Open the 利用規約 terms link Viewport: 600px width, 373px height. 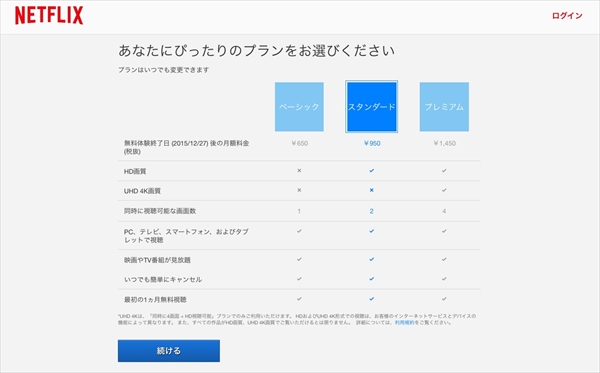point(404,323)
